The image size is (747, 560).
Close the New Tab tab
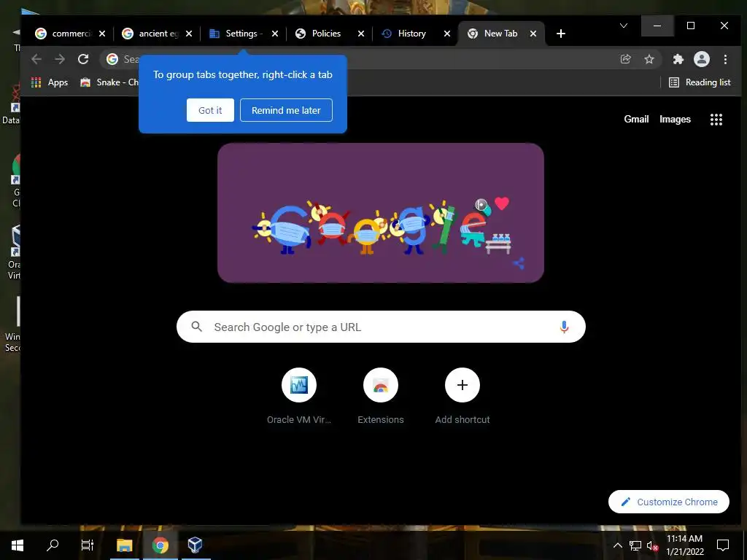533,34
